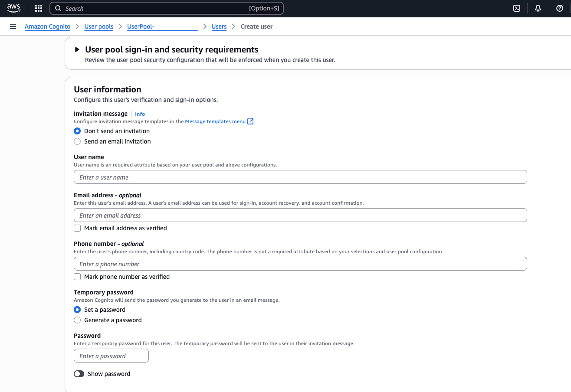
Task: Open the AWS services grid menu
Action: (39, 8)
